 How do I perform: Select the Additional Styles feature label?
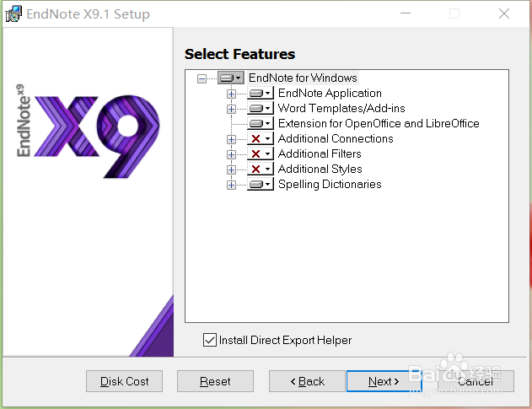click(x=320, y=169)
